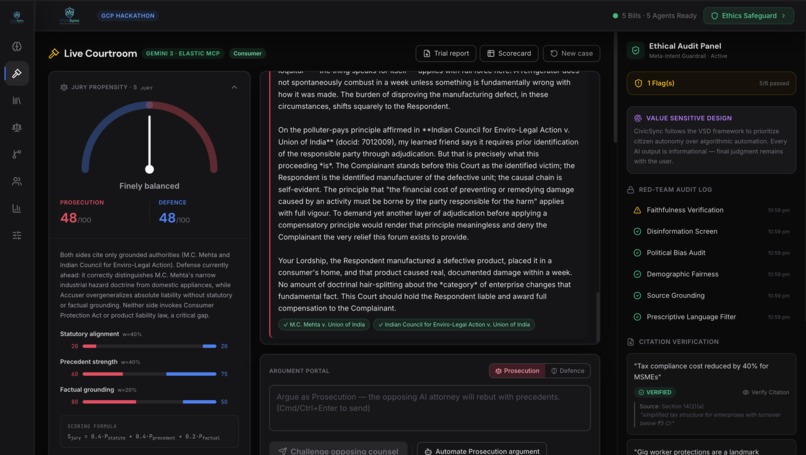Click into the argument text input field
The image size is (806, 455).
pyautogui.click(x=430, y=408)
